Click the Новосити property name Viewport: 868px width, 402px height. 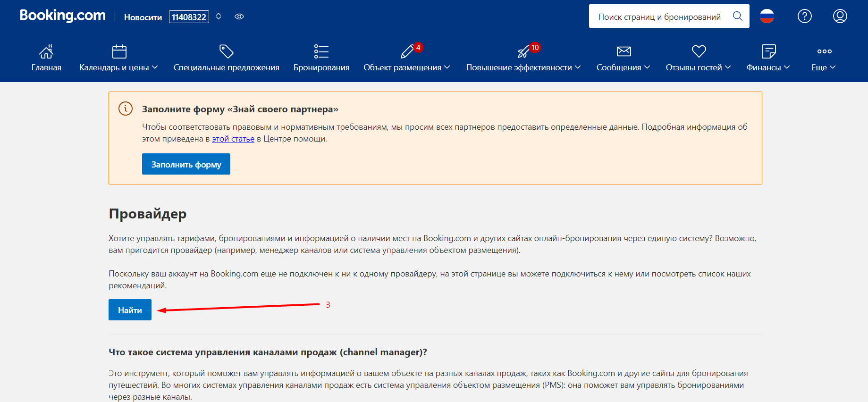[143, 17]
